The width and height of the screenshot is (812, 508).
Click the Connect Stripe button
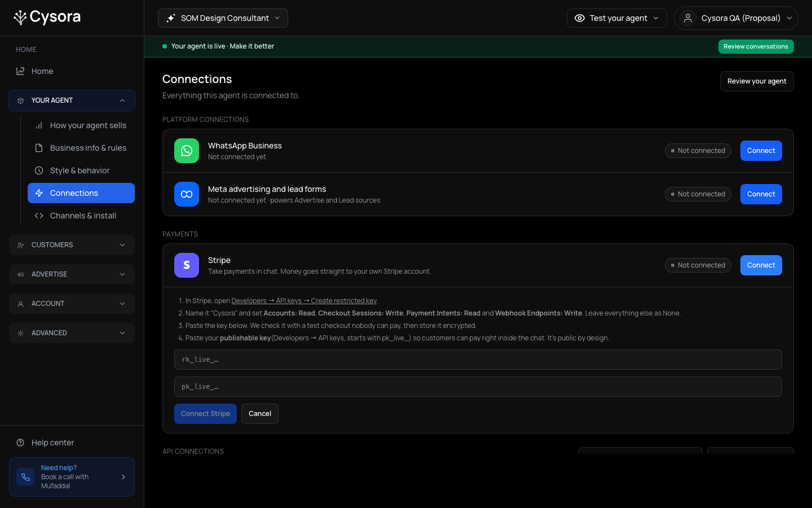pyautogui.click(x=205, y=414)
